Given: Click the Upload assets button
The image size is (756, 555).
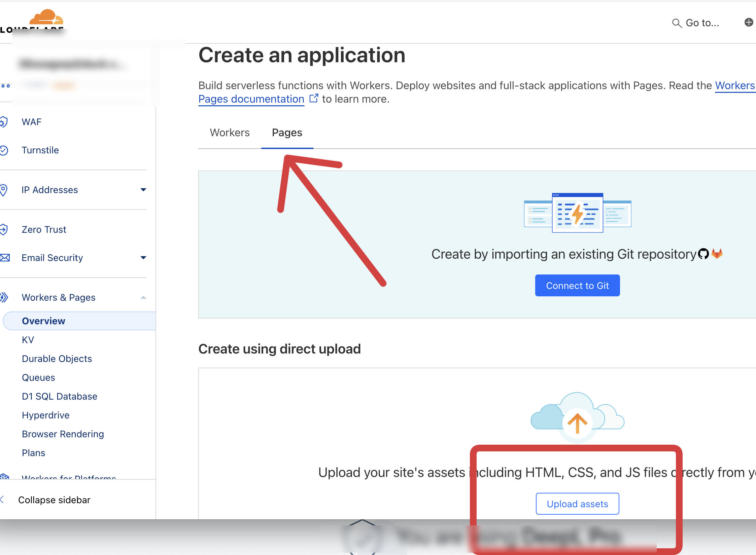Looking at the screenshot, I should click(x=577, y=504).
